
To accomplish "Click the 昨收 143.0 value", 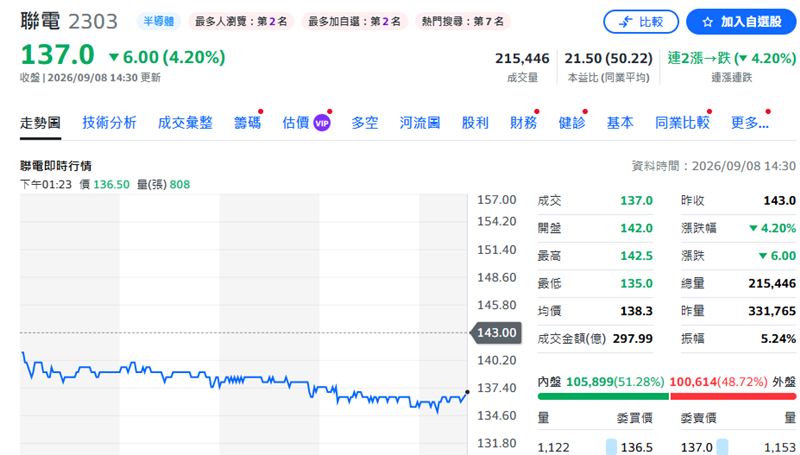I will [x=780, y=200].
